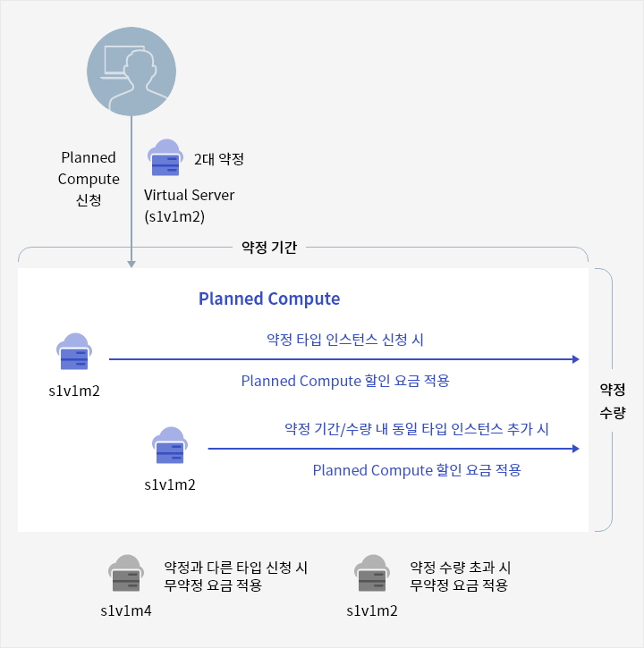Click the Virtual Server (s1v1m2) label
The width and height of the screenshot is (644, 648).
tap(190, 205)
